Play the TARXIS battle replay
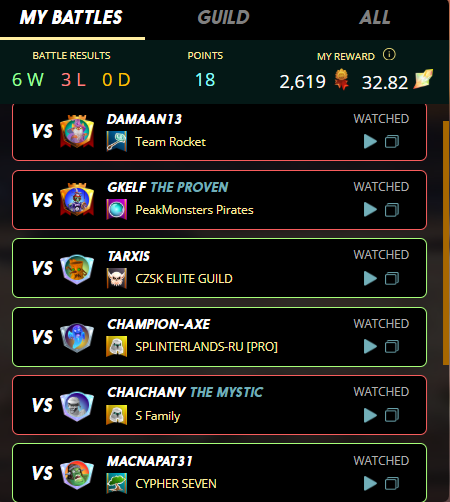 pos(370,278)
